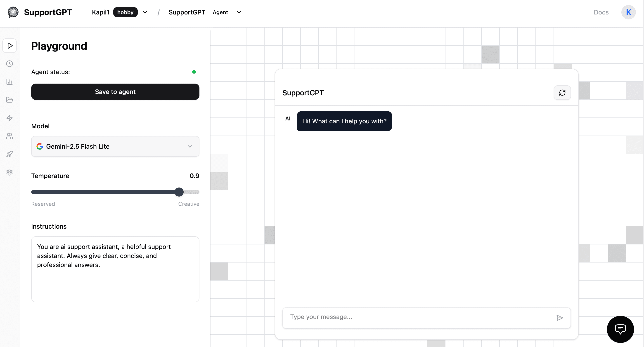Open the users contacts icon in sidebar
This screenshot has height=347, width=644.
(10, 136)
